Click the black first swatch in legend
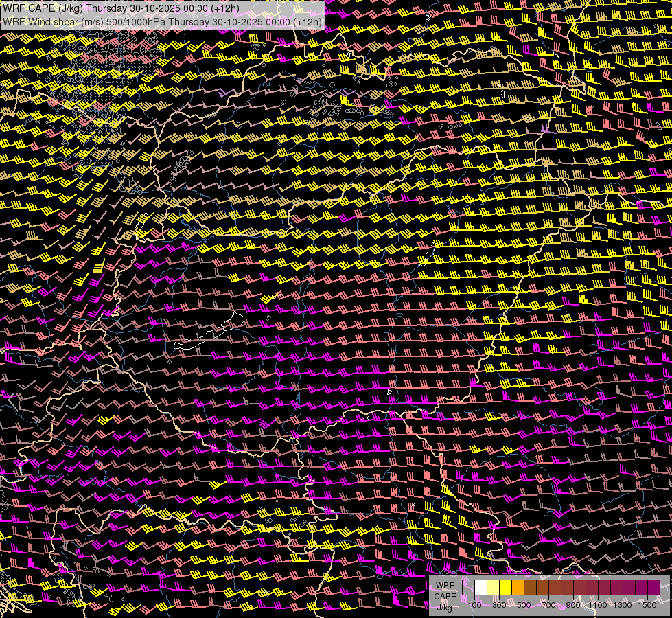672x618 pixels. (468, 587)
